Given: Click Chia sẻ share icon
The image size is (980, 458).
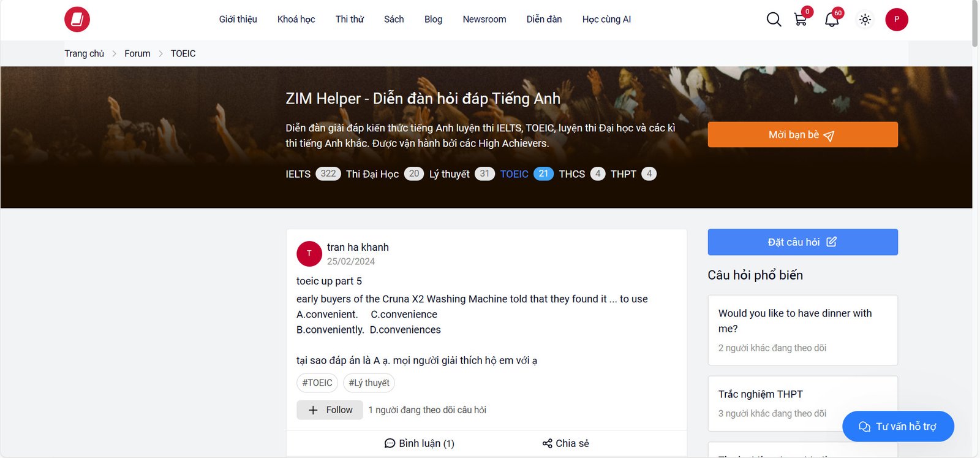Looking at the screenshot, I should coord(547,443).
